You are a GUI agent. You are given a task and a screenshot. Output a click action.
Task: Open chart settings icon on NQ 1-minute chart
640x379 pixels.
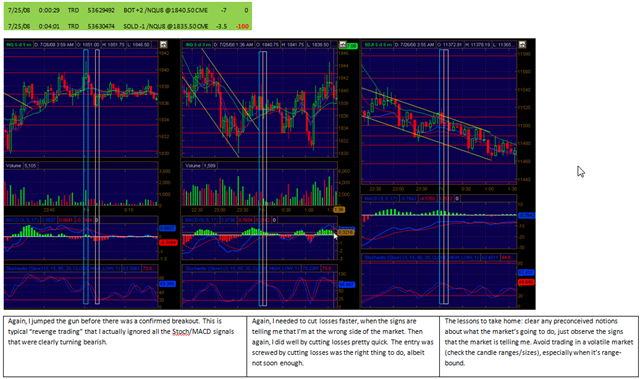[x=163, y=44]
